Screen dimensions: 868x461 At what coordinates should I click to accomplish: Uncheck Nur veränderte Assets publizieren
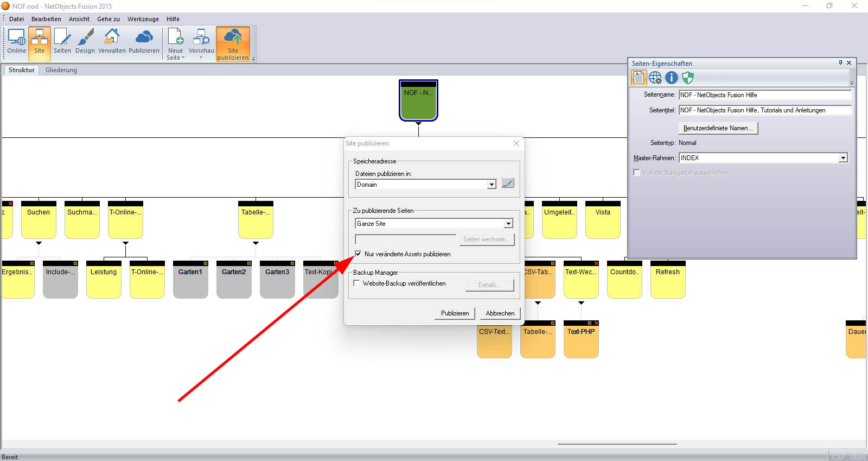[358, 254]
